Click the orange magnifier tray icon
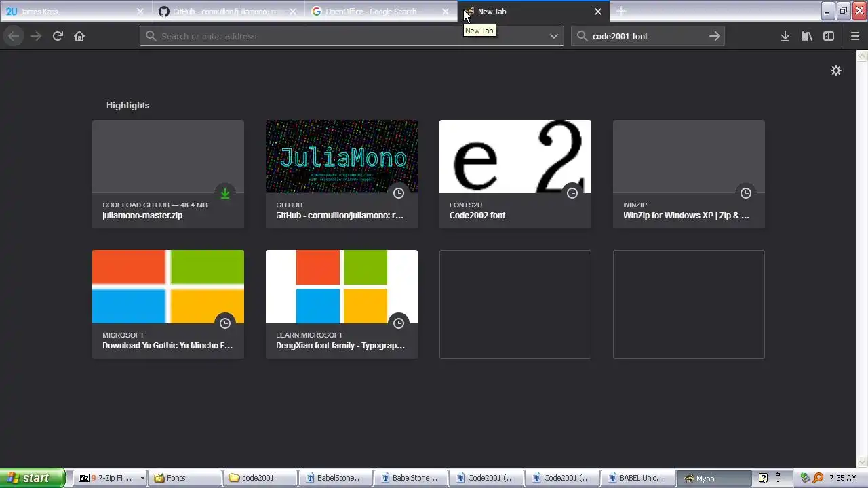Viewport: 868px width, 488px height. 818,478
